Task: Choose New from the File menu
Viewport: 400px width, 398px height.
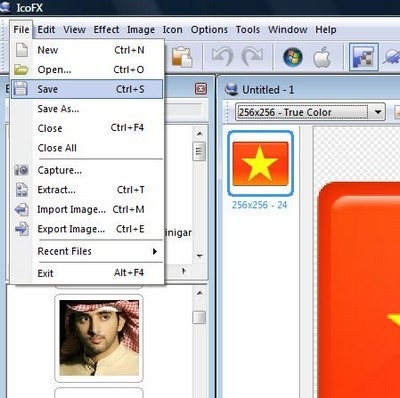Action: tap(87, 50)
